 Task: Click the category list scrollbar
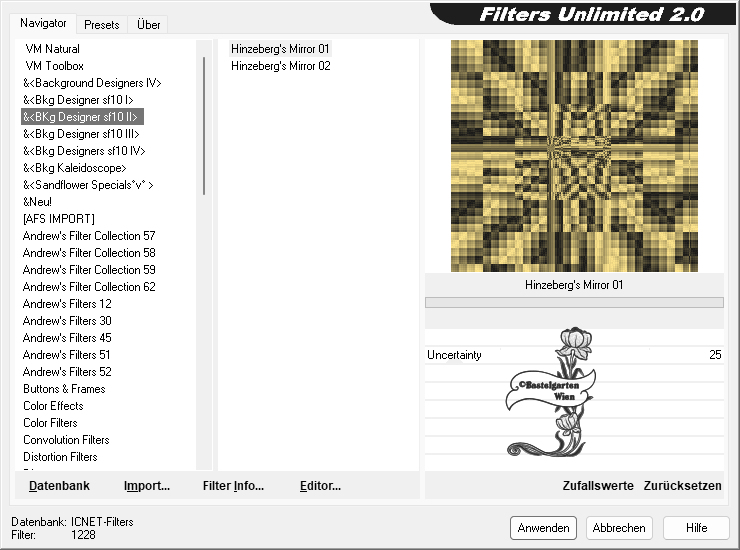pyautogui.click(x=204, y=126)
